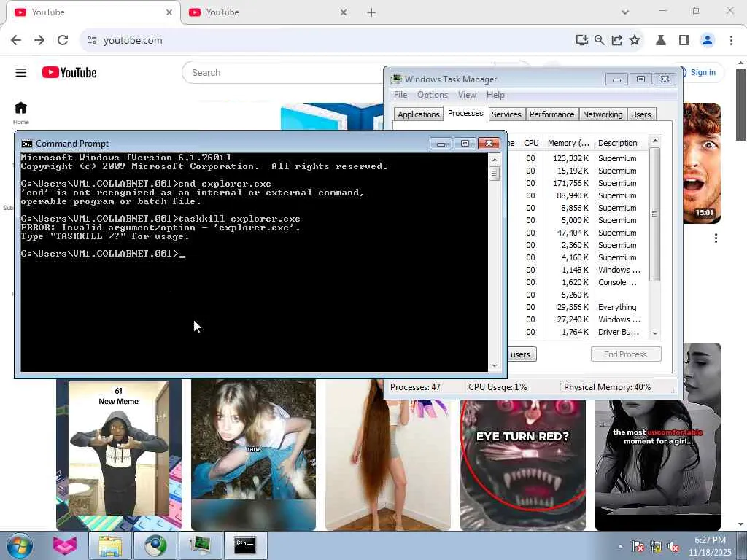Open the zoom magnifier icon in address bar

pos(600,41)
